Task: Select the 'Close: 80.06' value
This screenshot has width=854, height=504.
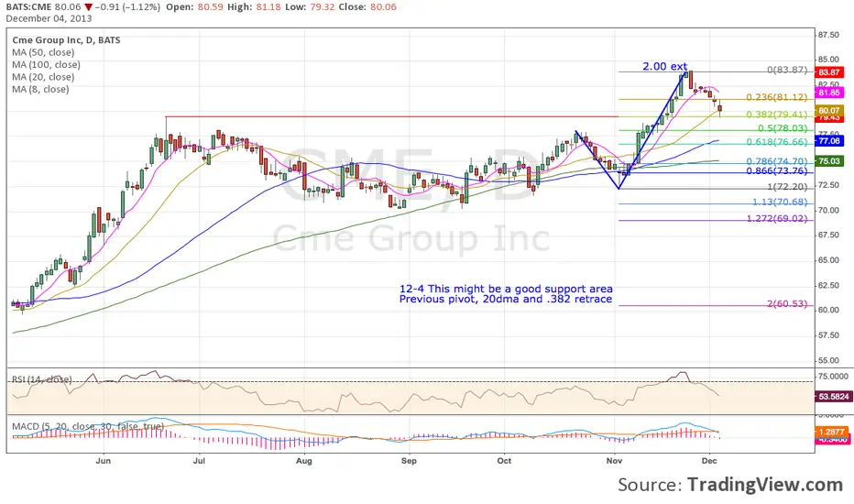Action: click(367, 7)
